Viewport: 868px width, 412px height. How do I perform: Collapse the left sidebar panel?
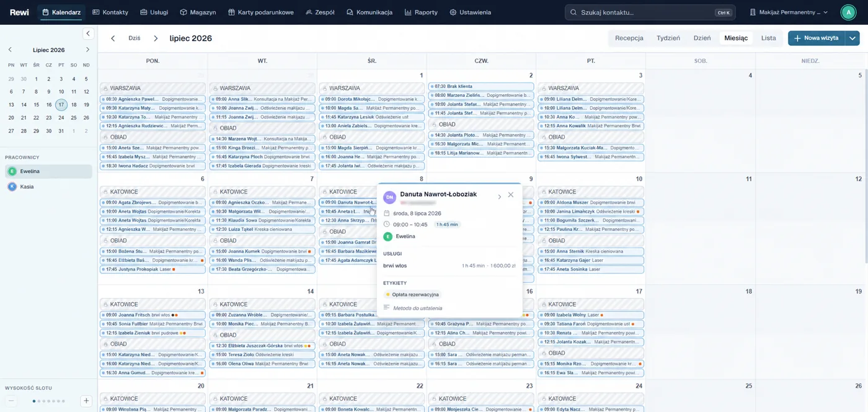(x=88, y=34)
